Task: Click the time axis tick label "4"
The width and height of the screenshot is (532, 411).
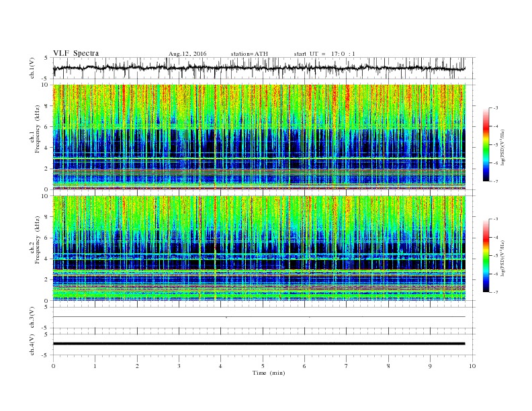Action: pos(220,366)
